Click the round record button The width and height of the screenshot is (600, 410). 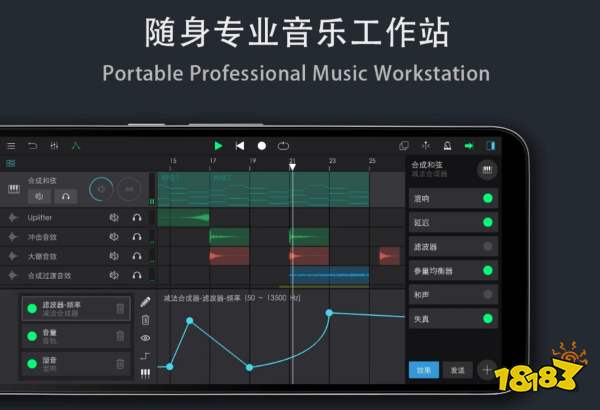point(262,146)
